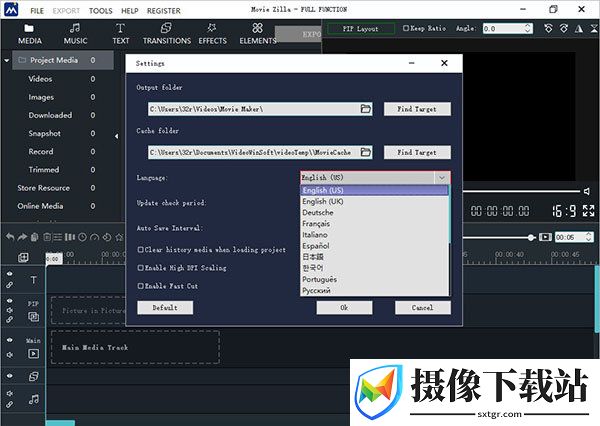This screenshot has height=426, width=600.
Task: Click the split clip icon in timeline toolbar
Action: 70,237
